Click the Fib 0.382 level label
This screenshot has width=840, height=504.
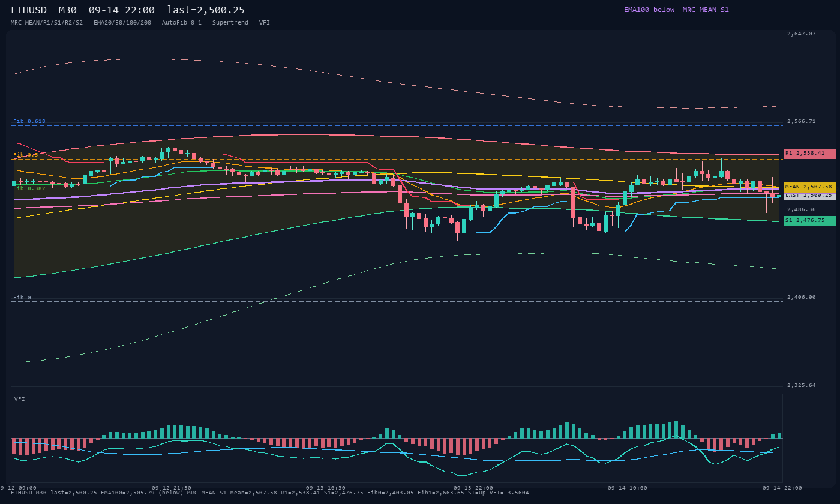(x=29, y=188)
